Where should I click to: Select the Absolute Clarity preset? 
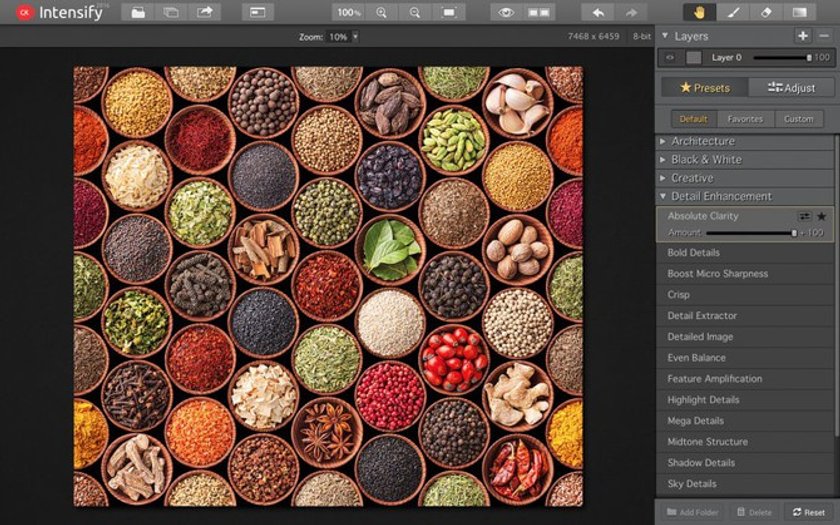coord(703,216)
